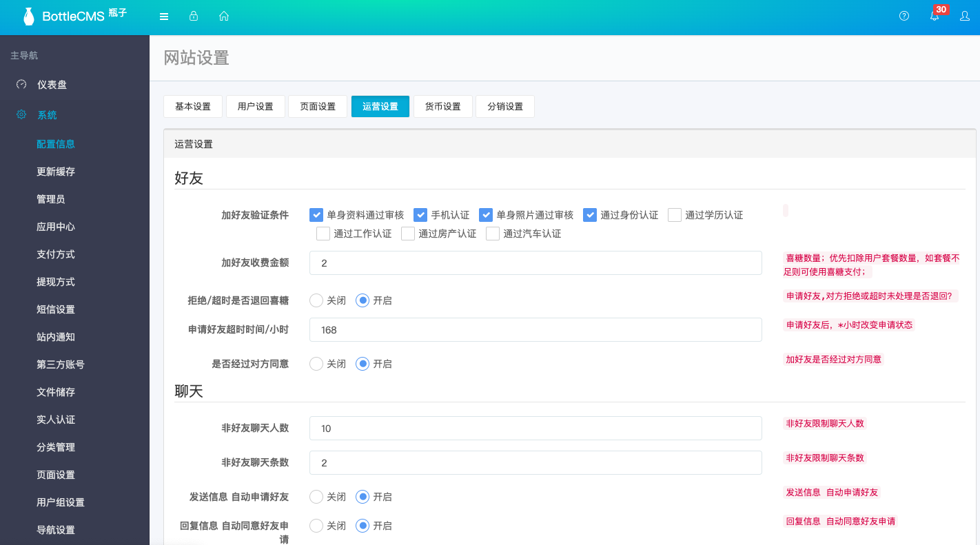Click the 非好友聊天人数 input field
Viewport: 980px width, 545px height.
[535, 429]
